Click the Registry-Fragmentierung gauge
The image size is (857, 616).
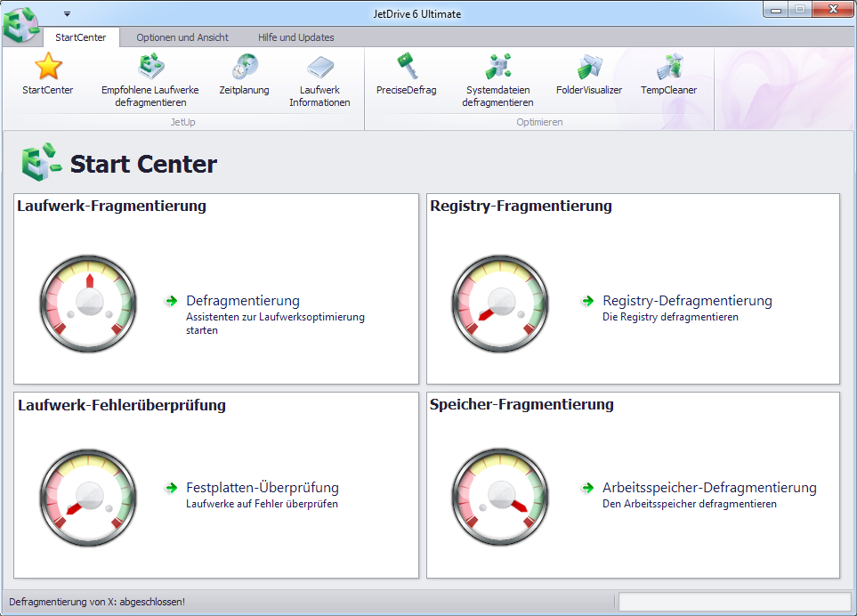pyautogui.click(x=500, y=304)
